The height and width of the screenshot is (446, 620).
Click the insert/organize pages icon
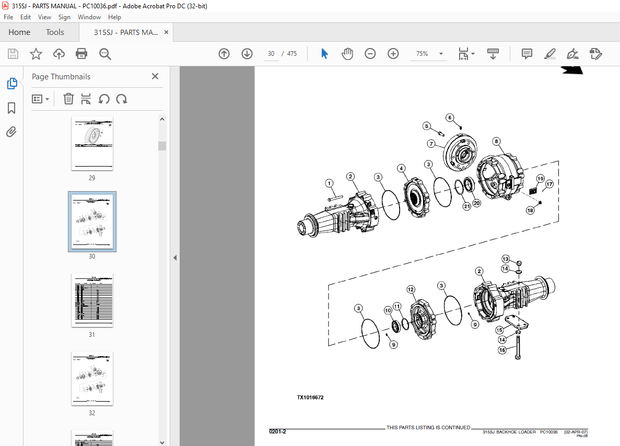[x=86, y=99]
